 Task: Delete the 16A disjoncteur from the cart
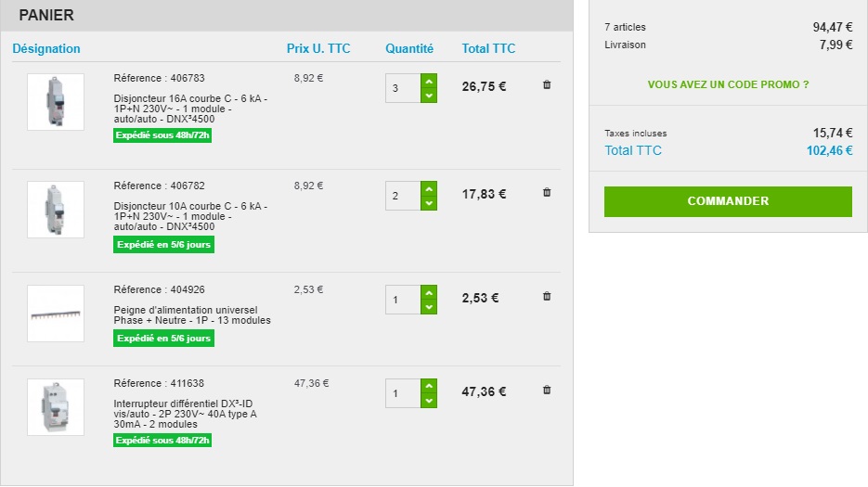click(547, 85)
